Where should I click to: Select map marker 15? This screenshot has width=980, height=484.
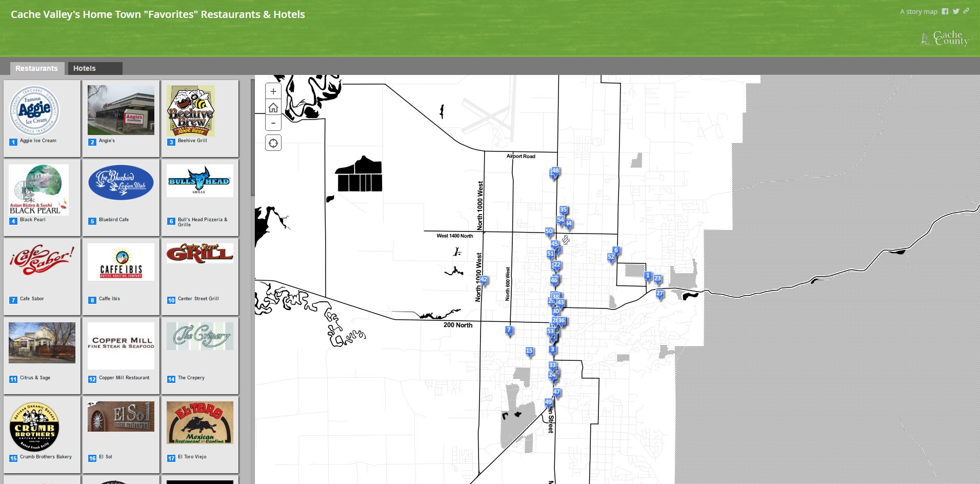pyautogui.click(x=529, y=352)
